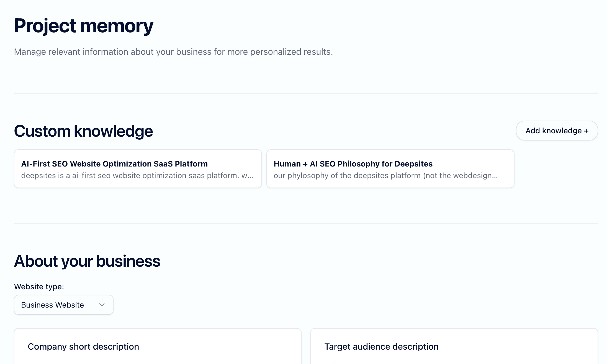Click the Target audience description panel
Screen dimensions: 607x364
(x=454, y=346)
